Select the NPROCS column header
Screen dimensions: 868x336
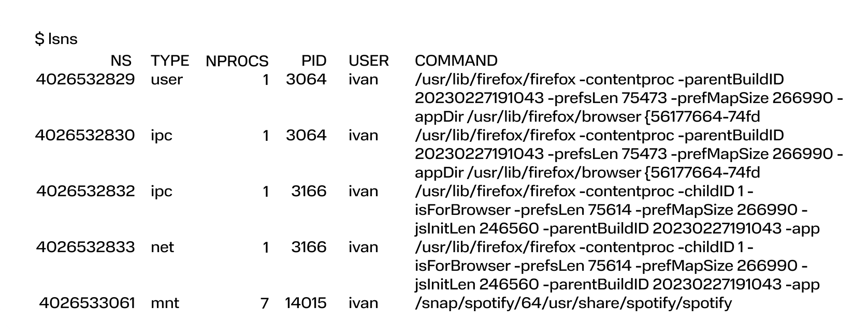point(237,61)
